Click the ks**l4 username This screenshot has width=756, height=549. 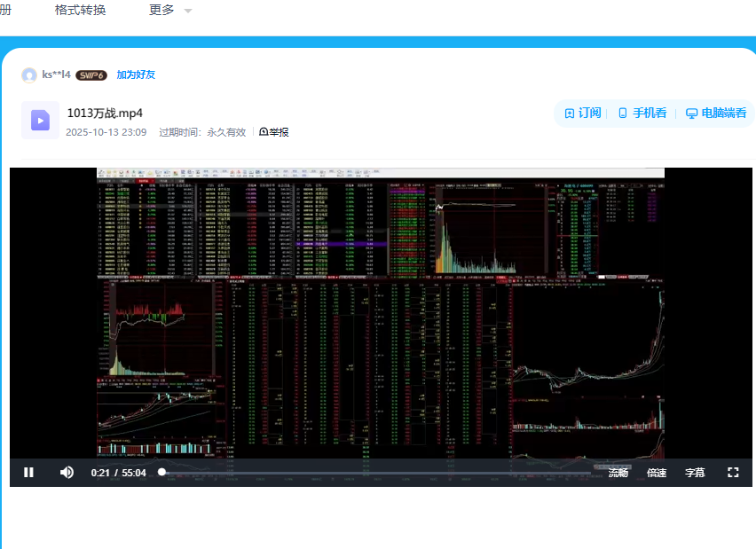click(x=56, y=75)
